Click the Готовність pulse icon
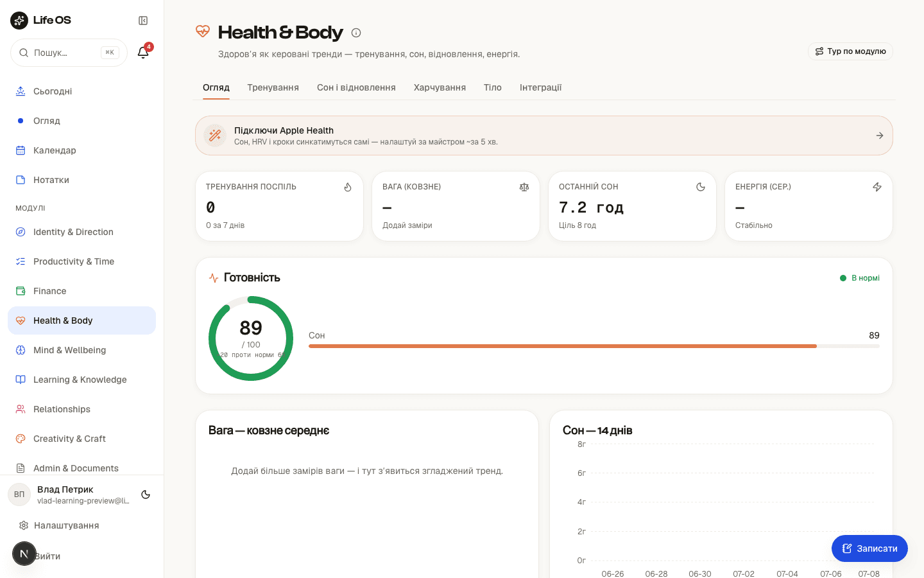The image size is (924, 578). click(x=214, y=278)
